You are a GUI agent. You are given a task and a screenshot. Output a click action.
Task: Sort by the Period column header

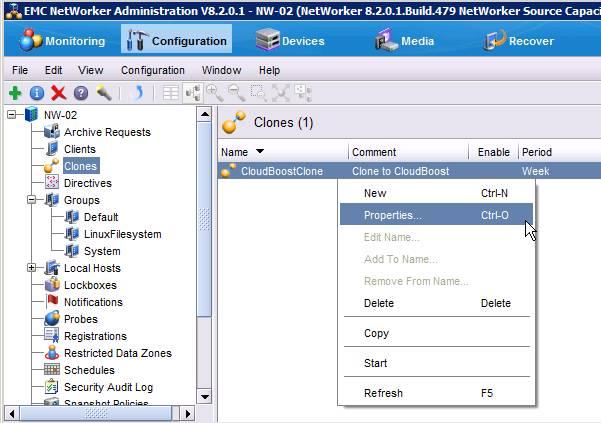(560, 152)
